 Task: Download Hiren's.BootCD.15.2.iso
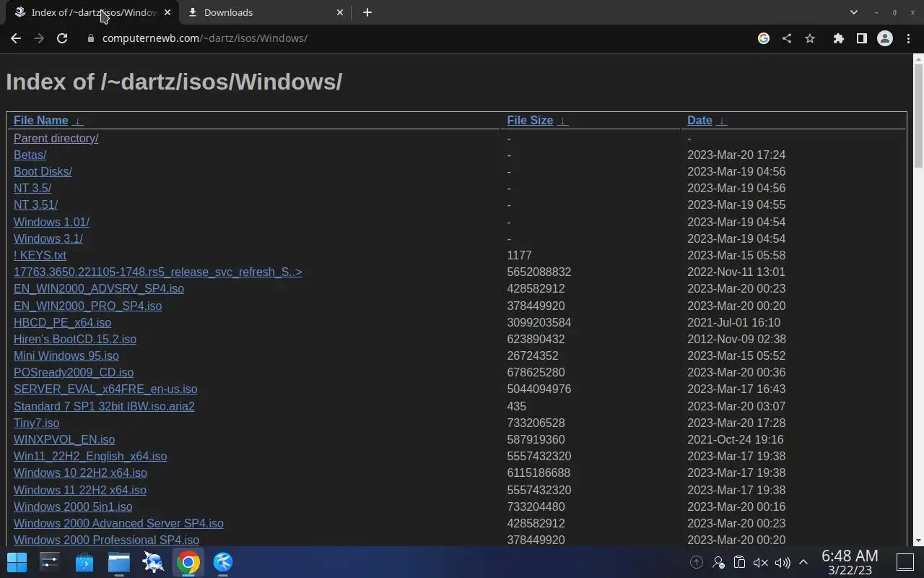(x=75, y=339)
